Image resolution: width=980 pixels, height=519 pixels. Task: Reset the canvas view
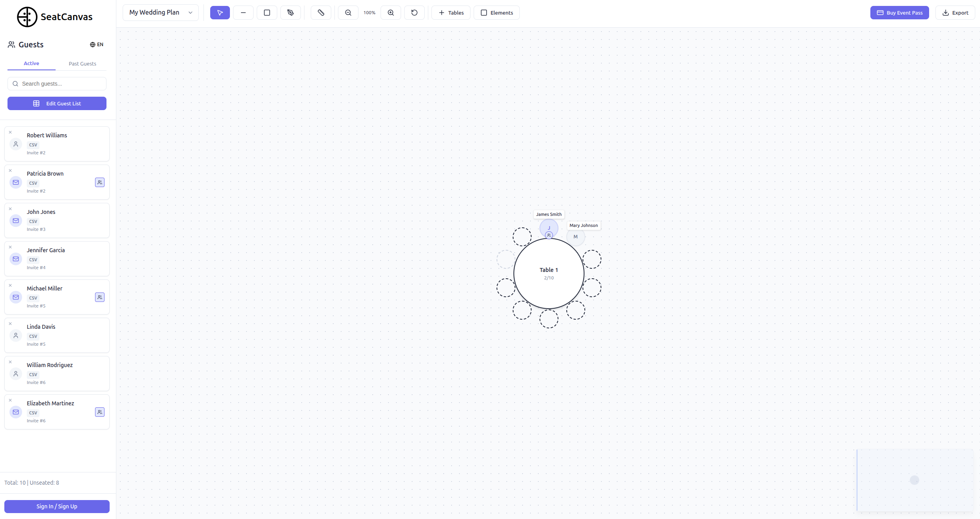pos(414,13)
